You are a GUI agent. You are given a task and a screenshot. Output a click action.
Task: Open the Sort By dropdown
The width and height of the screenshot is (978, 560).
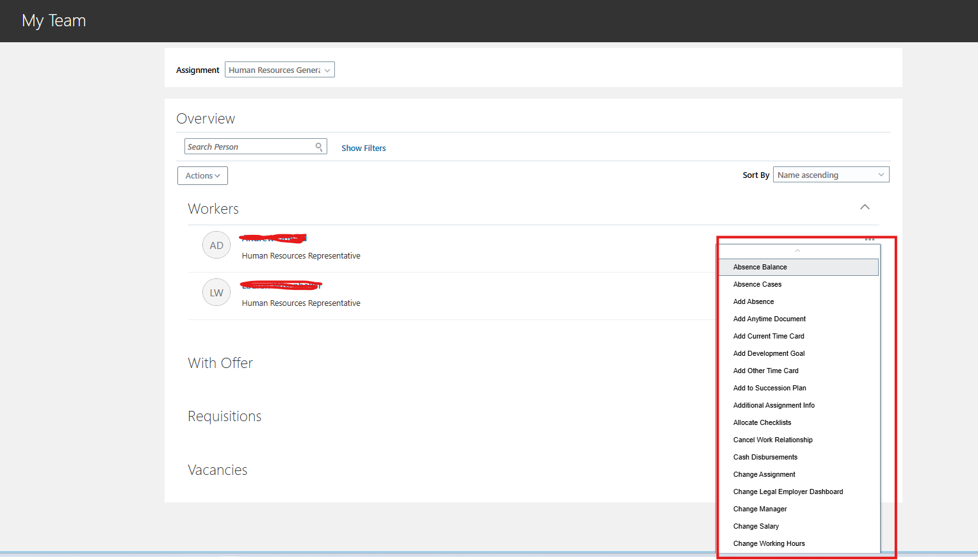pyautogui.click(x=831, y=174)
